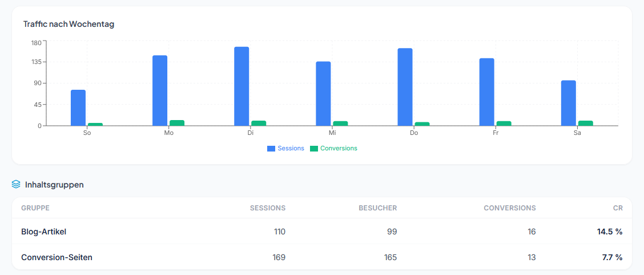644x275 pixels.
Task: Click the Conversions bar for Mo
Action: [x=177, y=123]
